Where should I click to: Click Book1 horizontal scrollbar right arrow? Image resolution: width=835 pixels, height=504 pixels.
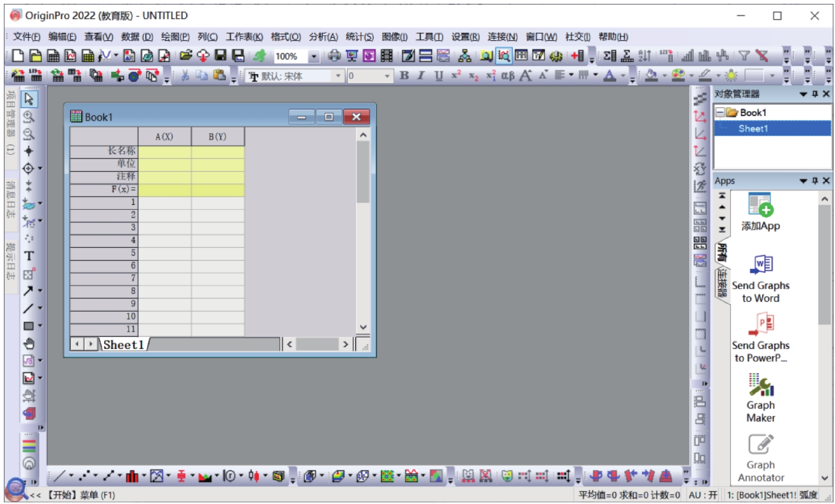click(x=346, y=344)
